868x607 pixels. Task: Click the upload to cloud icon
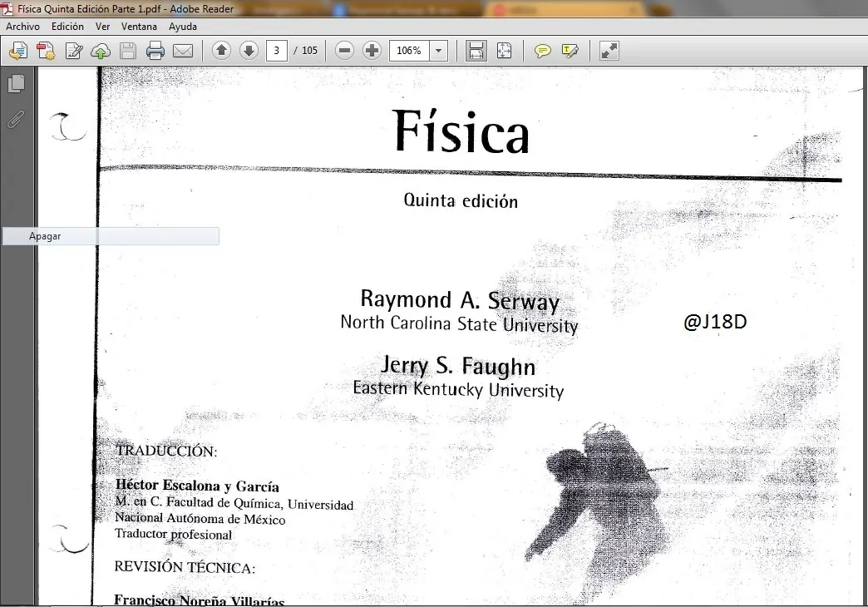(101, 51)
